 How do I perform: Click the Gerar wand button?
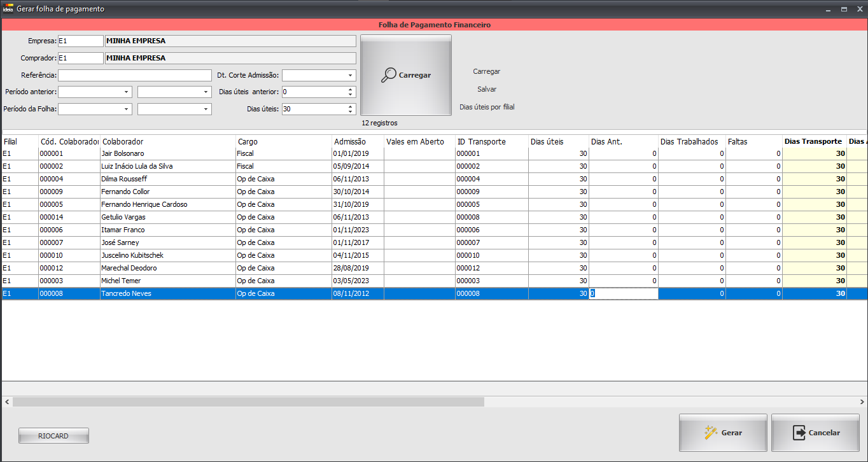coord(723,433)
